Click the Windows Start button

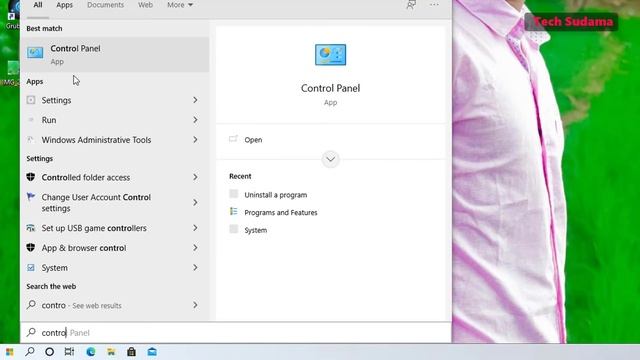click(x=10, y=352)
